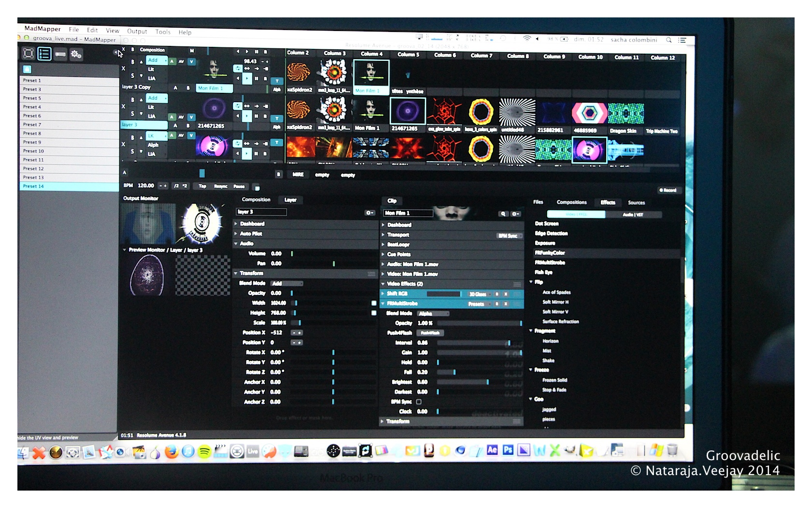Launch Spotify from the dock
This screenshot has width=812, height=508.
[x=204, y=452]
